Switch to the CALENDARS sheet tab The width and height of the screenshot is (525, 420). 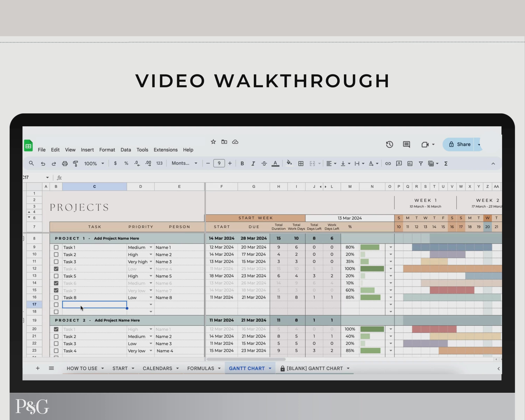click(157, 368)
